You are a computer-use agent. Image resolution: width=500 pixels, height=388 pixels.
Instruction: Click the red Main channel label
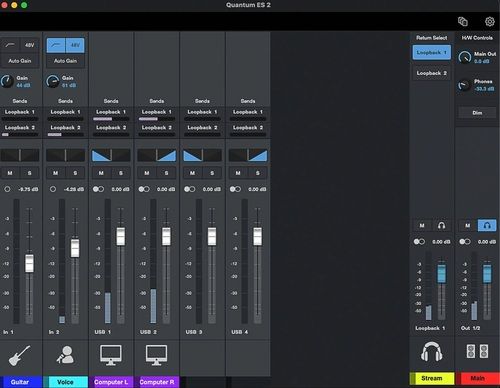click(478, 378)
